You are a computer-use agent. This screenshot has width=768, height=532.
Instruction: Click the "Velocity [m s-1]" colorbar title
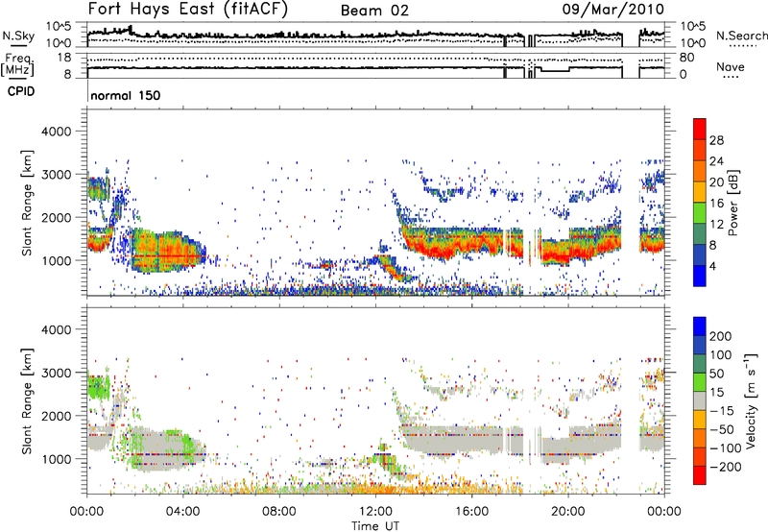(x=751, y=401)
